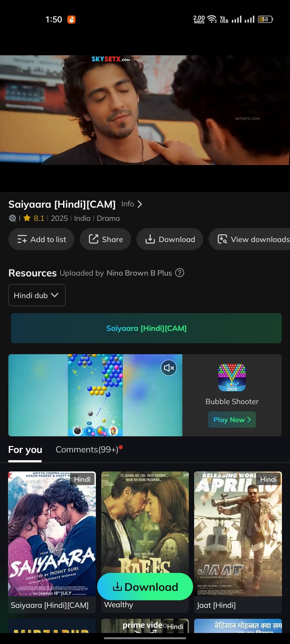This screenshot has width=290, height=644.
Task: Share the Saiyaara movie
Action: pyautogui.click(x=105, y=239)
